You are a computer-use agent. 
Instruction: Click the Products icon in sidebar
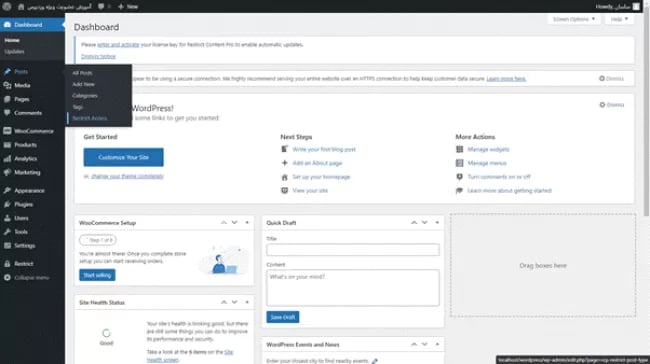[x=7, y=145]
